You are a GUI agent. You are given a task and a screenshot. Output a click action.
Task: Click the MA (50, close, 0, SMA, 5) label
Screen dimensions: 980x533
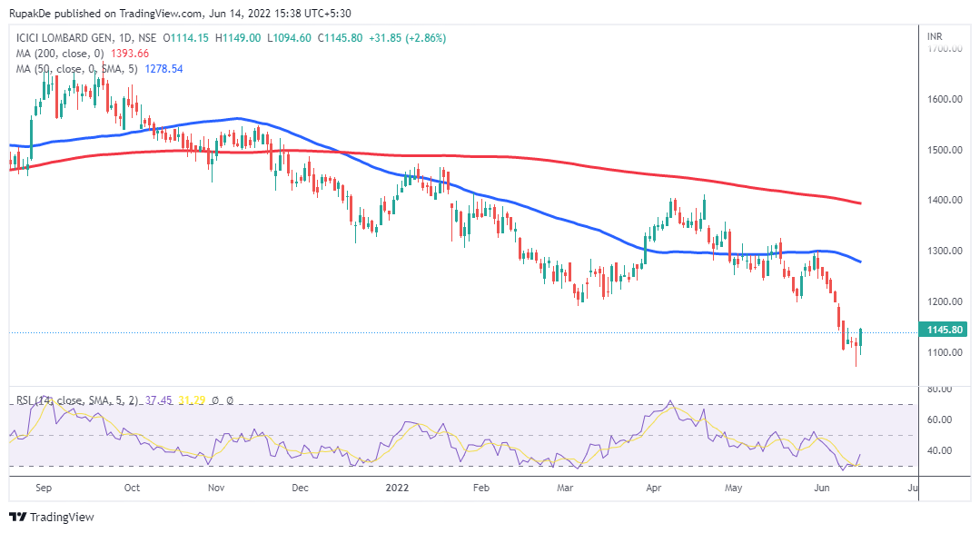tap(77, 69)
